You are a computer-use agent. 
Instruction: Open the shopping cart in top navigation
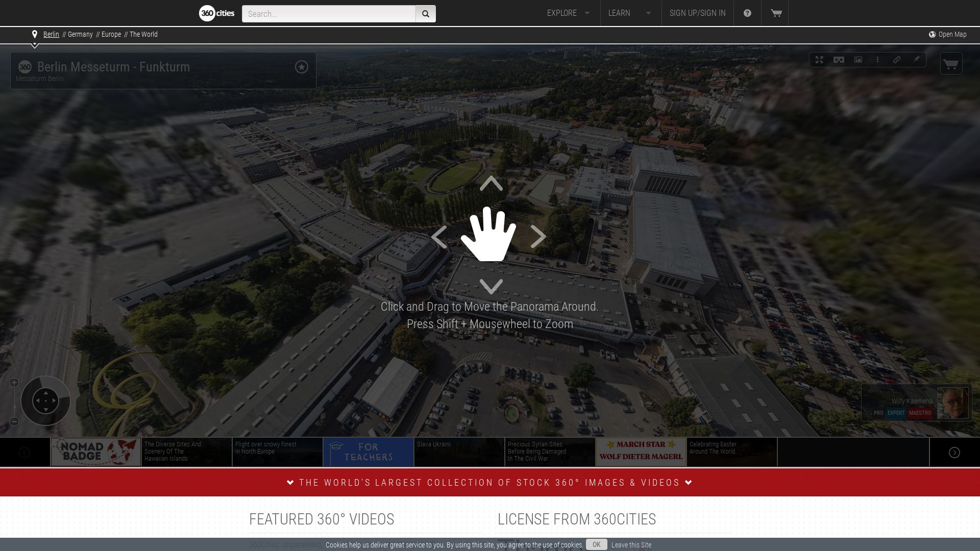(776, 13)
